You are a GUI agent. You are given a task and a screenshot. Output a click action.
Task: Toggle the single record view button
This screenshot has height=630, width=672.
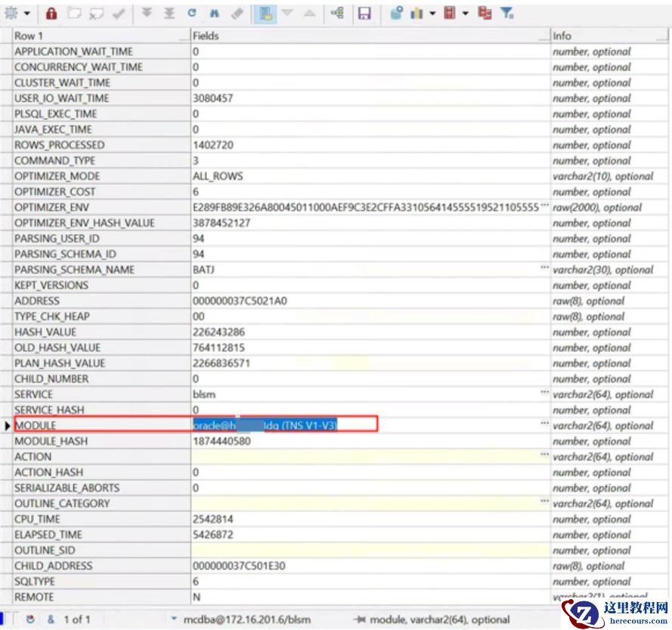265,14
